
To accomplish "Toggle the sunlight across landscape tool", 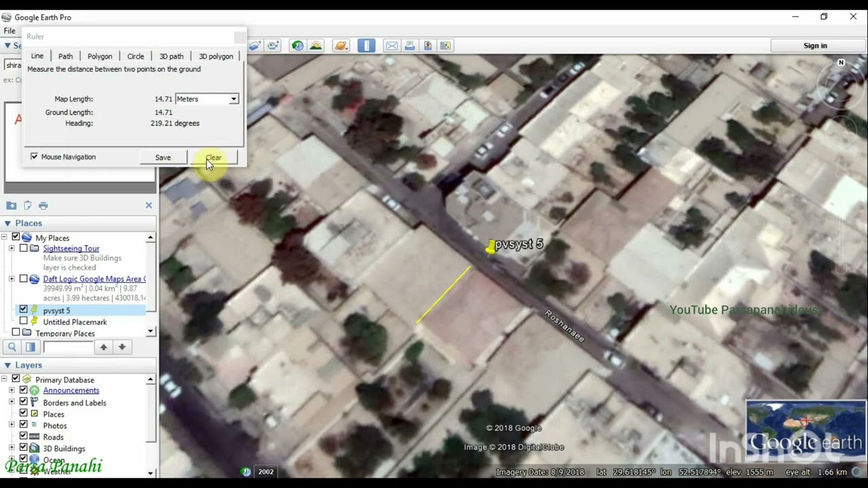I will [x=316, y=45].
